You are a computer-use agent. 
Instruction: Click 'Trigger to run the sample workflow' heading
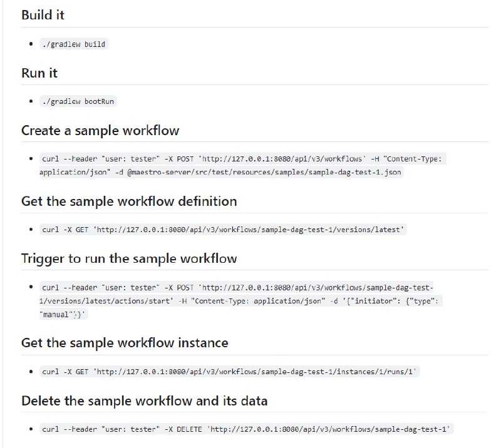pos(129,258)
